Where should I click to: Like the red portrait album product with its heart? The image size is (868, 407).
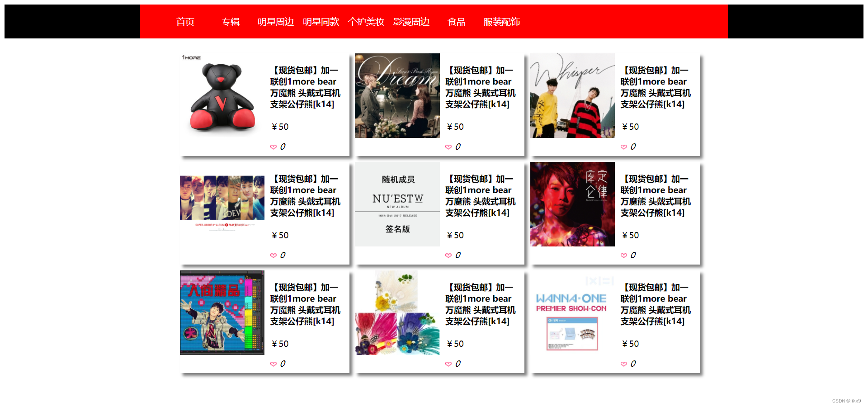624,256
